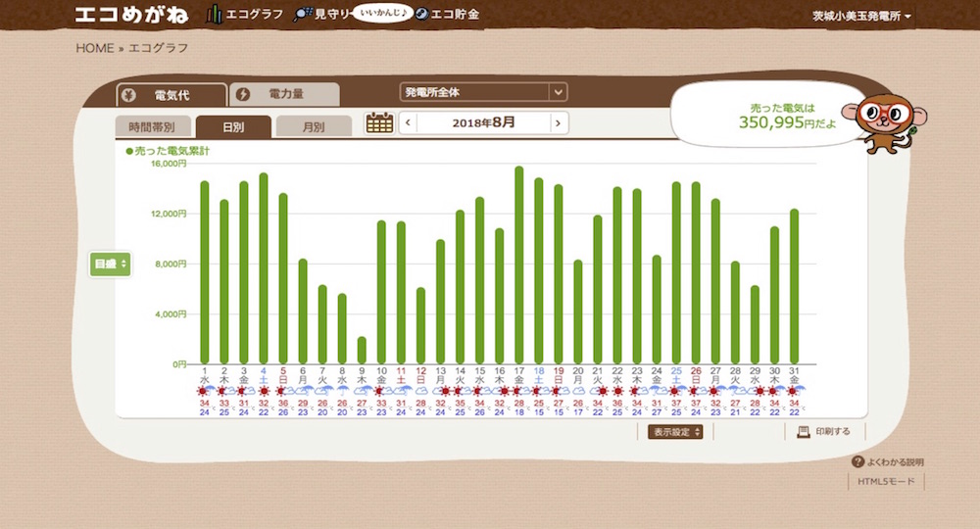Click the HOME breadcrumb link

coord(95,48)
